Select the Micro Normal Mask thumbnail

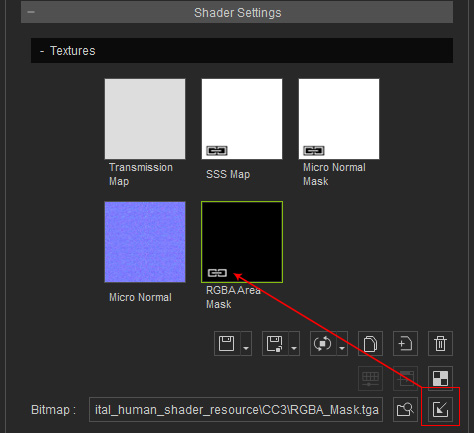coord(339,119)
